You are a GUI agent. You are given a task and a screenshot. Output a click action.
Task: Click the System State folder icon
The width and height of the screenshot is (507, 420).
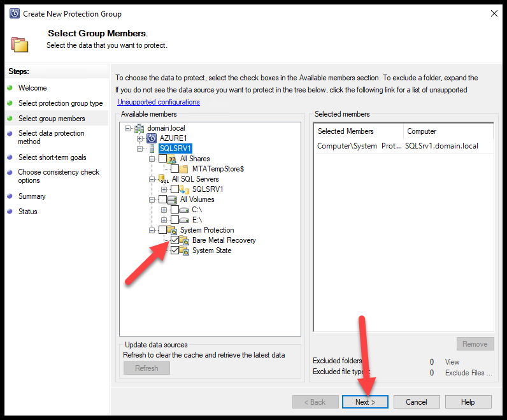pos(184,250)
